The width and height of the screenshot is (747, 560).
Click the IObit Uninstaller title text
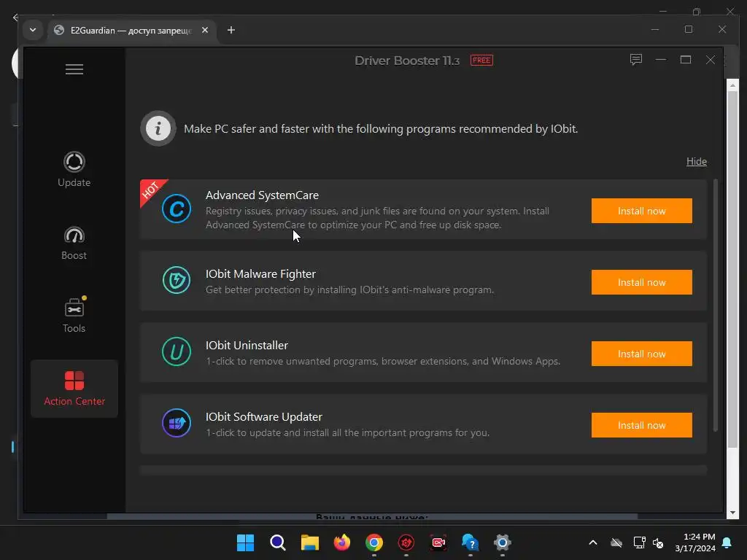click(247, 345)
